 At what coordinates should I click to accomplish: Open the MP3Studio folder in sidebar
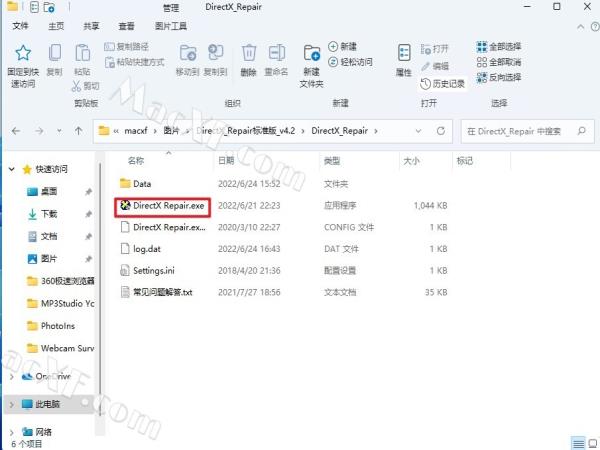60,303
